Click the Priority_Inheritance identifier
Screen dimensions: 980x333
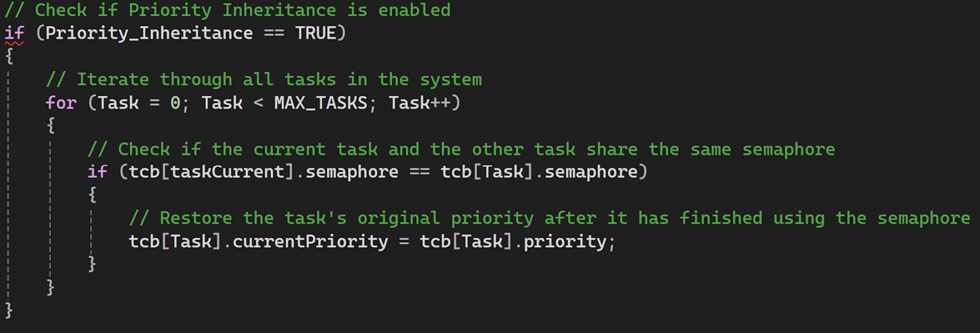(x=149, y=33)
